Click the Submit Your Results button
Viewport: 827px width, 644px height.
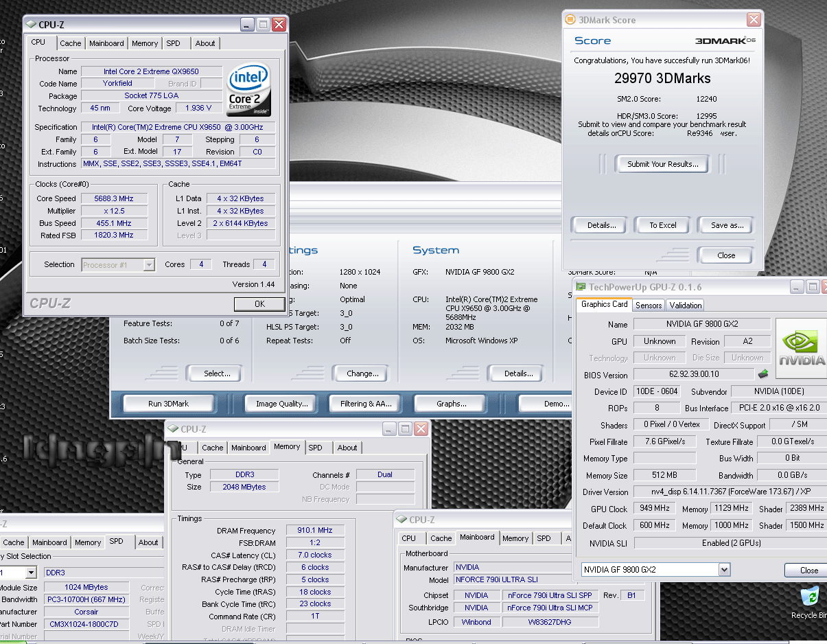coord(663,164)
